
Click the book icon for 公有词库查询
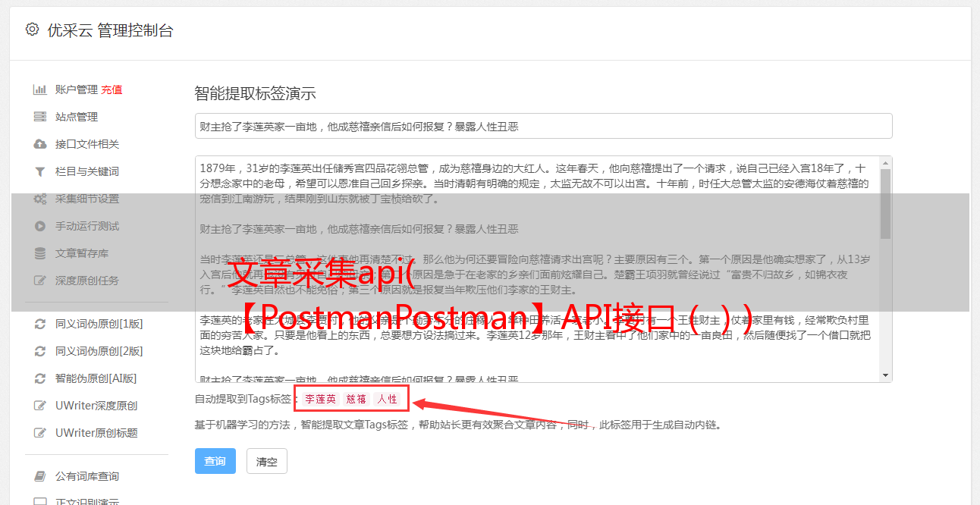40,476
